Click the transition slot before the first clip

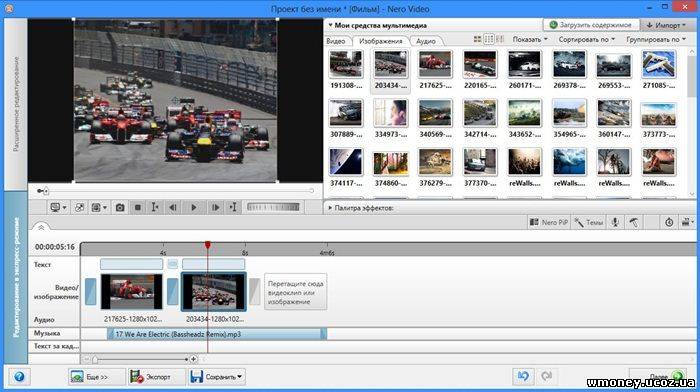(x=91, y=292)
